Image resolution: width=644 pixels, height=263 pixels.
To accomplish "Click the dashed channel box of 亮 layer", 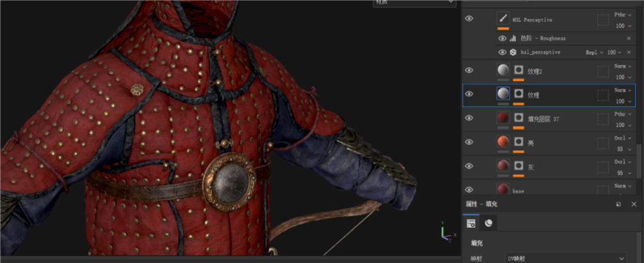I will (602, 143).
